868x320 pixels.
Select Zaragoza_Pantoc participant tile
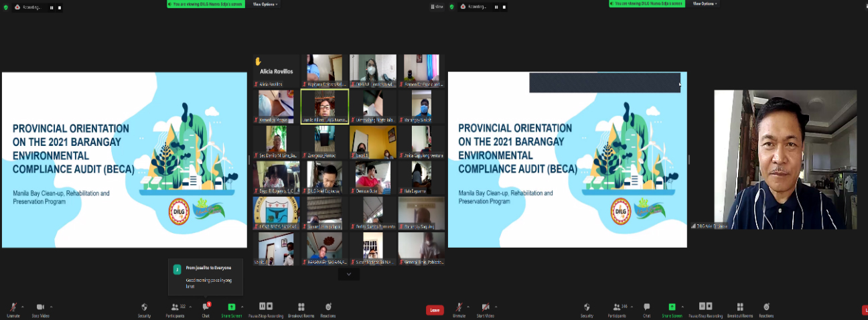click(324, 142)
